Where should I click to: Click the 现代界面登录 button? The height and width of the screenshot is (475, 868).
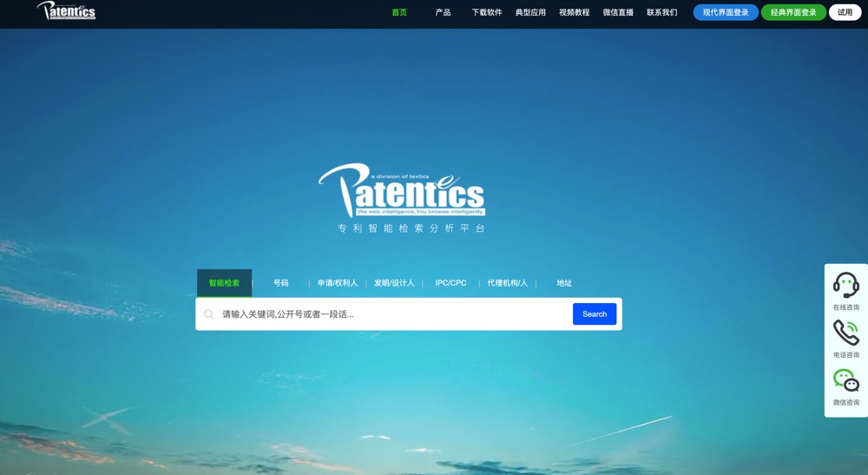(726, 12)
